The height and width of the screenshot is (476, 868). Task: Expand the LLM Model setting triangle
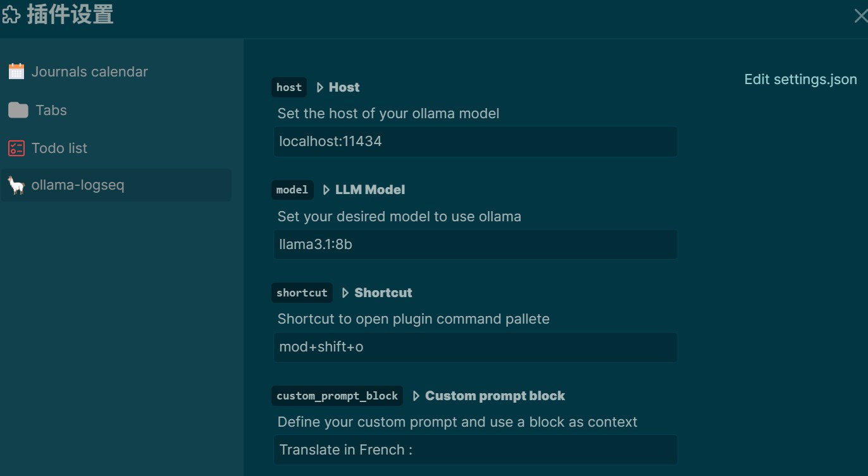point(326,190)
